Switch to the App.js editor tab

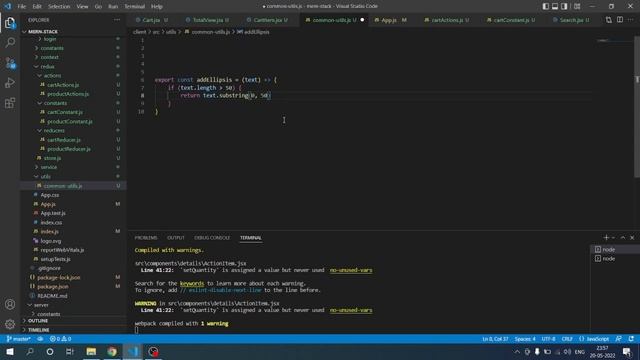click(x=390, y=20)
